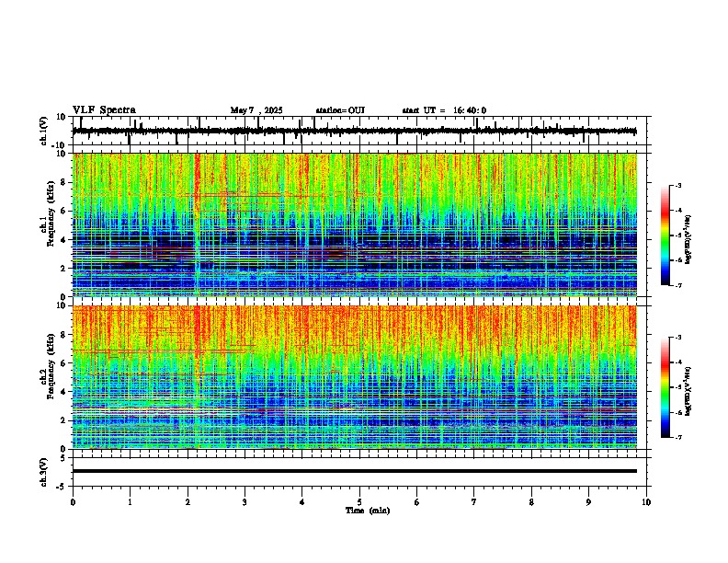Click the time axis tick label "0"
Screen dimensions: 728x563
point(73,502)
